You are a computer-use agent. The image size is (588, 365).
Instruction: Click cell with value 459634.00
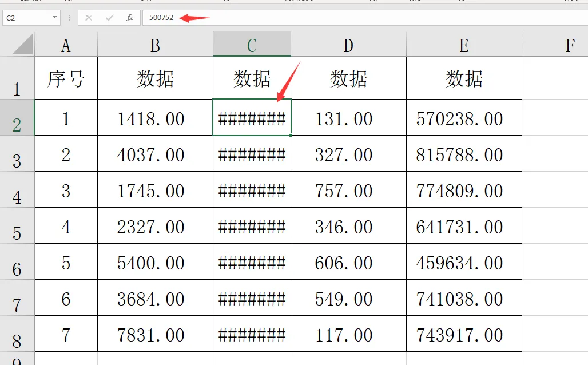(x=464, y=261)
